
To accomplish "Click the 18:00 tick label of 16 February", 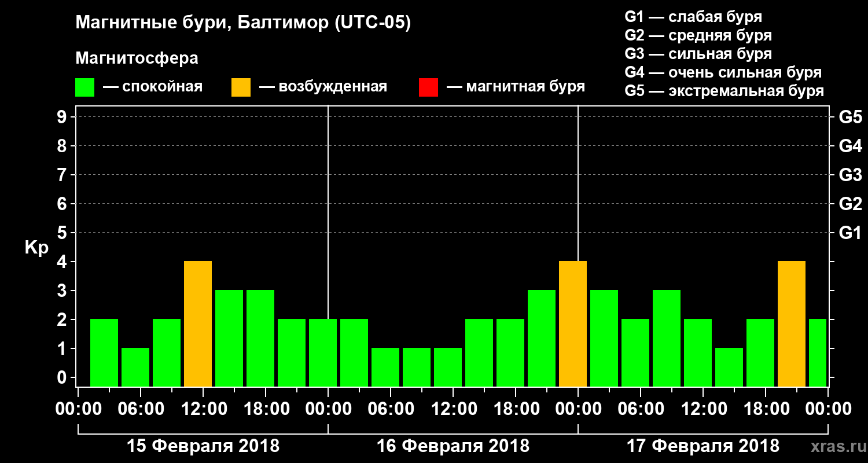I will click(x=516, y=409).
